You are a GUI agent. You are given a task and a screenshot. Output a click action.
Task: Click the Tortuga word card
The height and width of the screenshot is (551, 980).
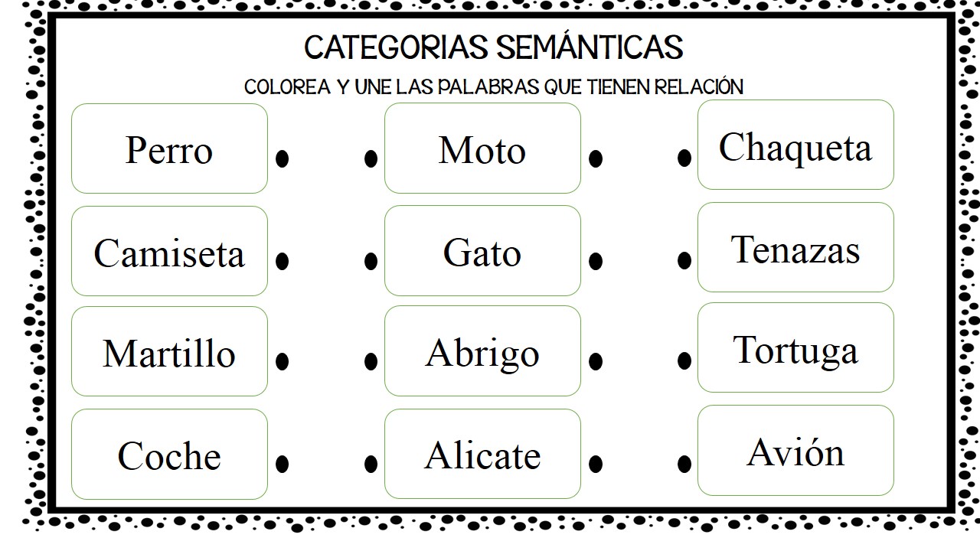point(795,347)
